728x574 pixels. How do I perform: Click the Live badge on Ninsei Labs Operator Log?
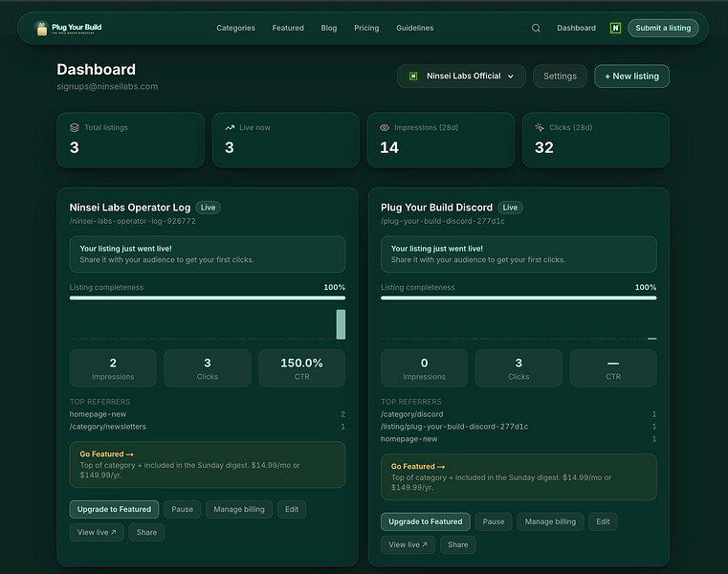click(x=208, y=208)
